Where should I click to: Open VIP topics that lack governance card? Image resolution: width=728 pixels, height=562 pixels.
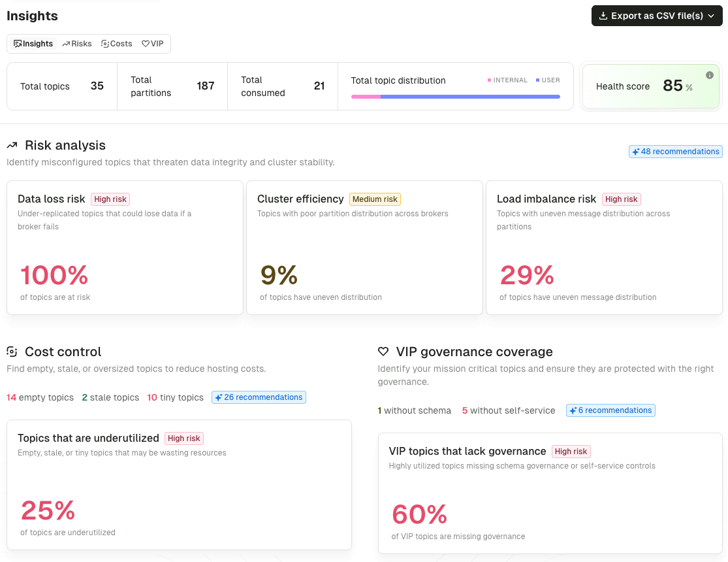coord(550,493)
